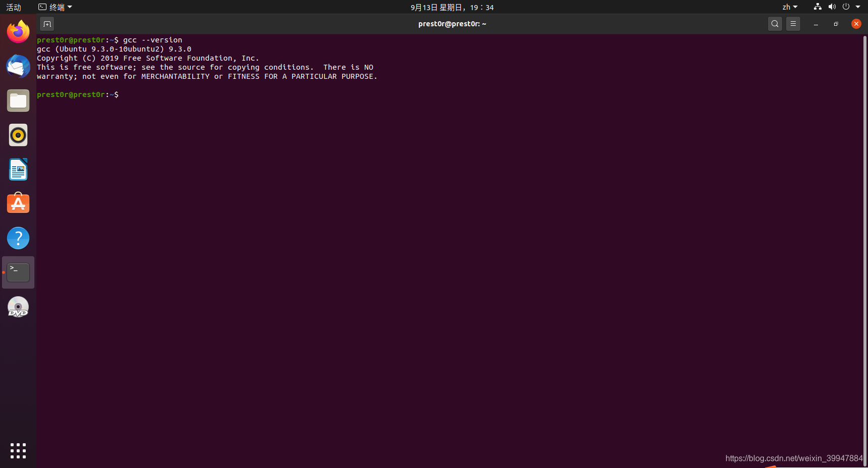The height and width of the screenshot is (468, 868).
Task: Select the Terminal icon in dock
Action: pyautogui.click(x=18, y=272)
